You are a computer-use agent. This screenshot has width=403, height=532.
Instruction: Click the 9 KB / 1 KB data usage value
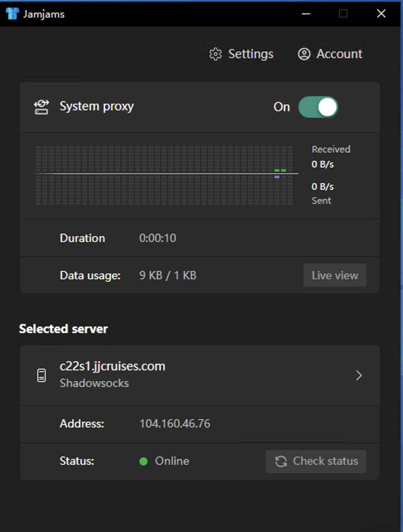(168, 276)
